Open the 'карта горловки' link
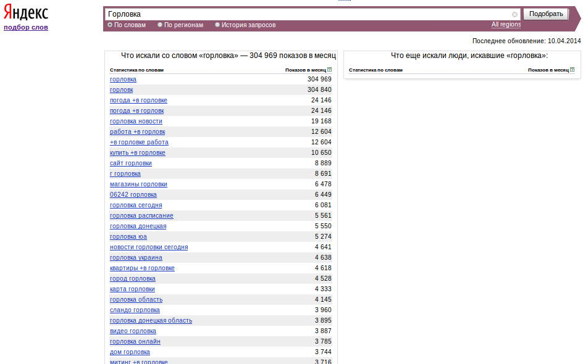 tap(132, 289)
